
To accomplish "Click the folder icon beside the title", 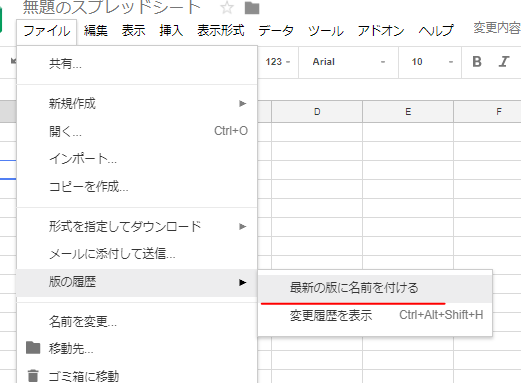I will tap(252, 7).
